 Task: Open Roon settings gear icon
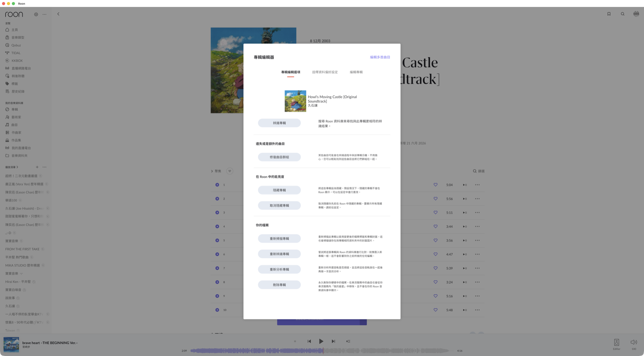click(36, 14)
